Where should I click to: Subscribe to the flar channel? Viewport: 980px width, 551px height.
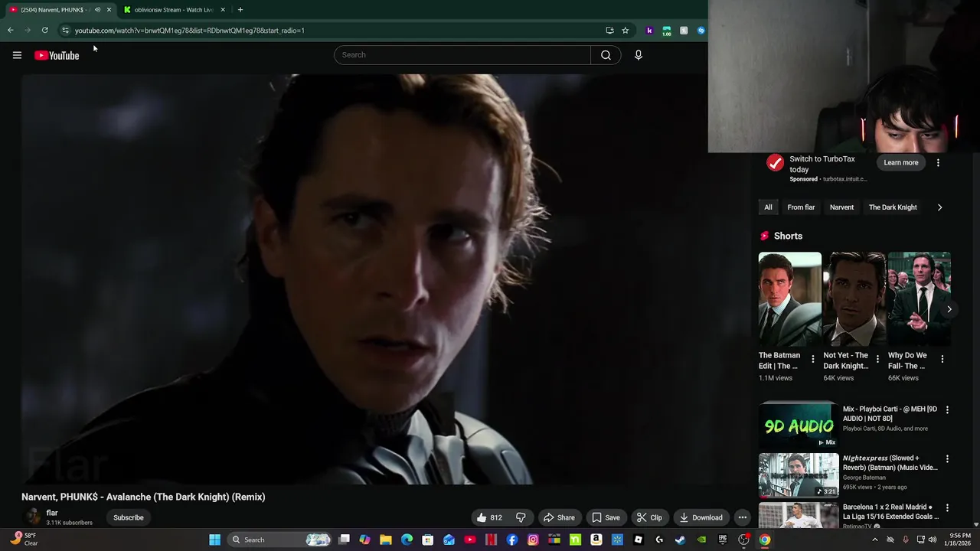pyautogui.click(x=129, y=517)
